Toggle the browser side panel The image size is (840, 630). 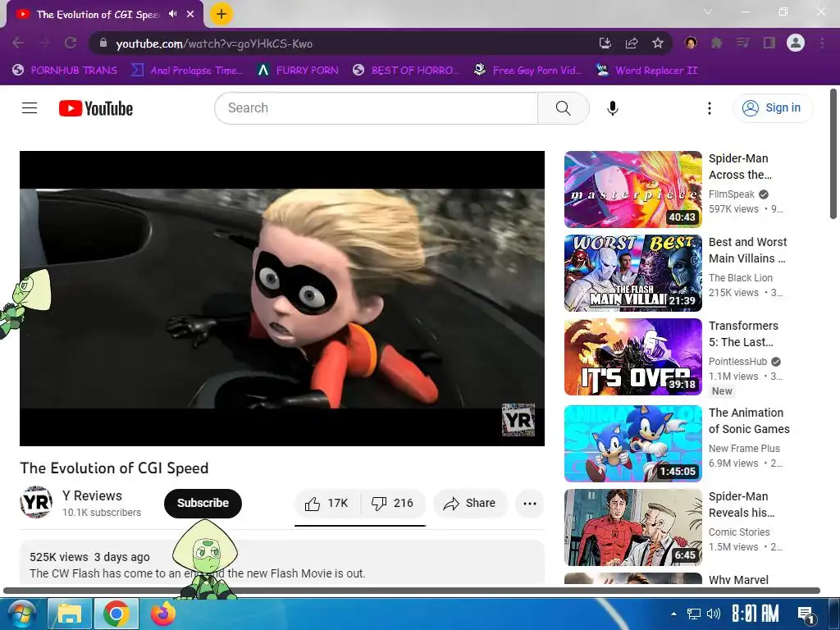coord(769,43)
